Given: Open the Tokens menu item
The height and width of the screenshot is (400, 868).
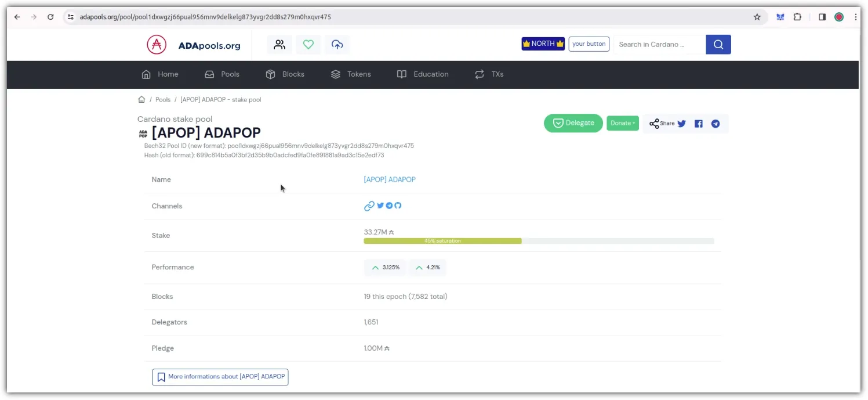Looking at the screenshot, I should click(x=351, y=74).
